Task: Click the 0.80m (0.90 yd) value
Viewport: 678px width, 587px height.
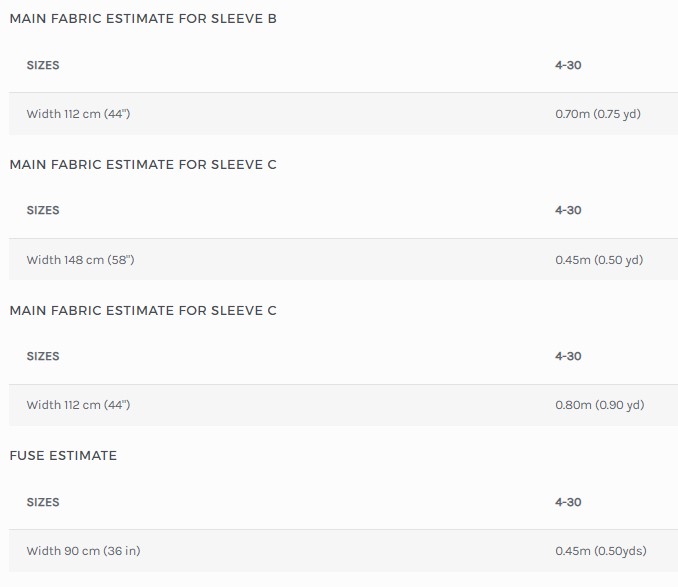Action: (600, 405)
